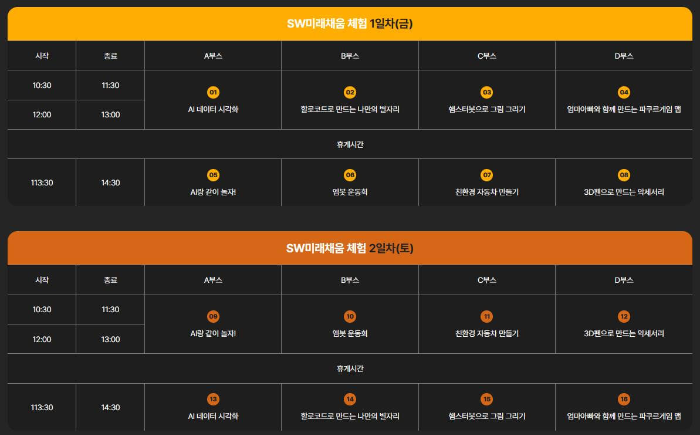Pick the orange 16 number badge
This screenshot has width=700, height=435.
624,399
